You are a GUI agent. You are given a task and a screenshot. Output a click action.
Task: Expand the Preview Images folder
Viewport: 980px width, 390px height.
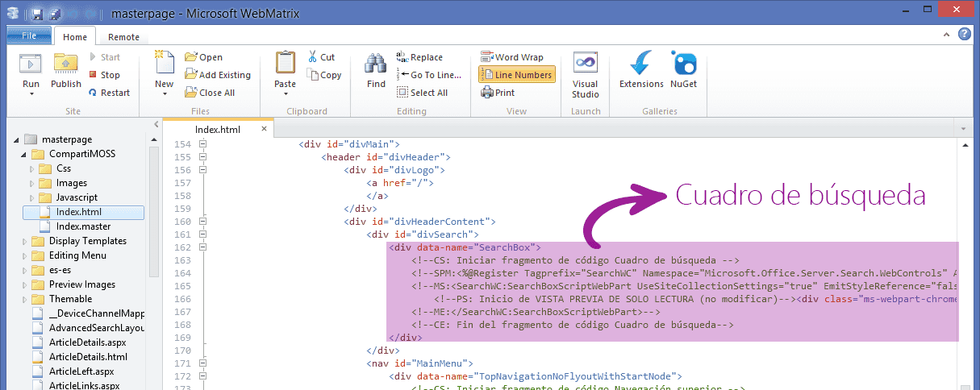tap(25, 284)
